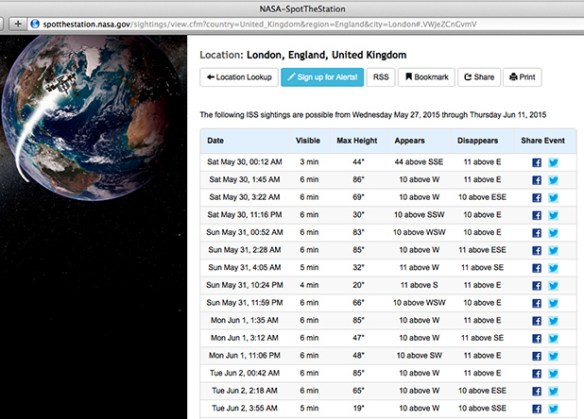Tweet the Sat May 30, 11:16 PM sighting

coord(553,215)
